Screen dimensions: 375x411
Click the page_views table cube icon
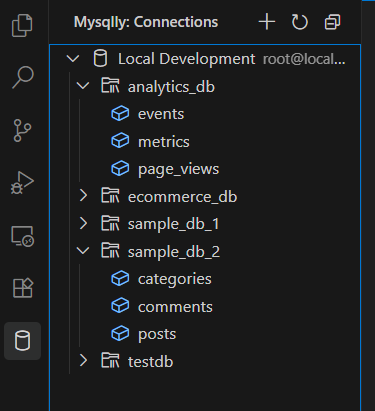(x=120, y=169)
